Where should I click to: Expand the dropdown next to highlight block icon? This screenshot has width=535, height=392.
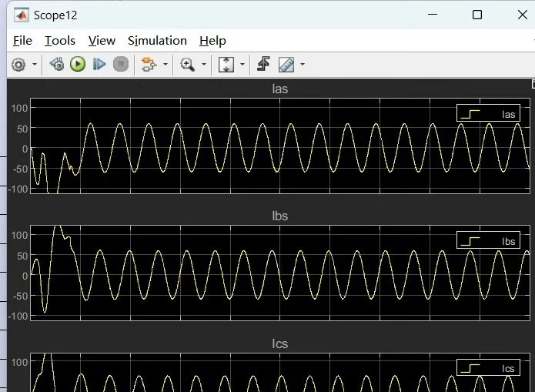pos(166,64)
